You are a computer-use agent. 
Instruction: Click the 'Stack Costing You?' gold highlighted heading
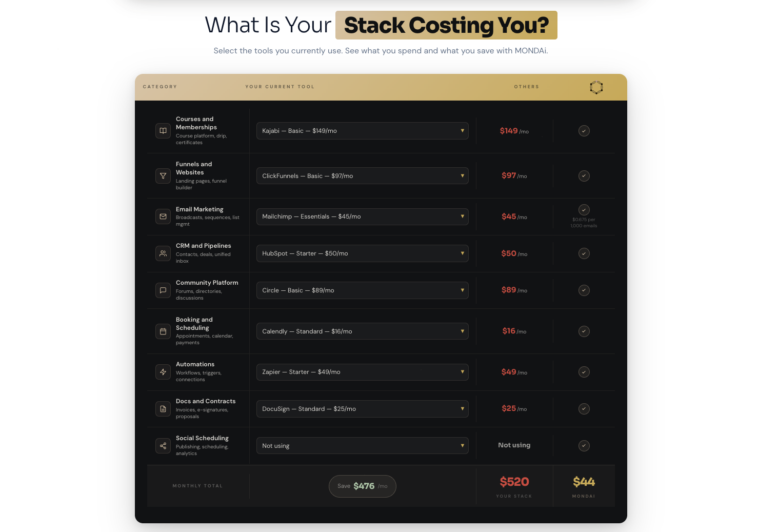[446, 25]
